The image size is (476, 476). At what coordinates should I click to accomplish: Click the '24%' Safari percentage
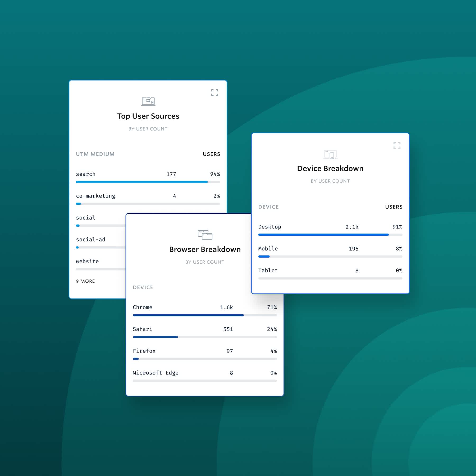[x=272, y=329]
